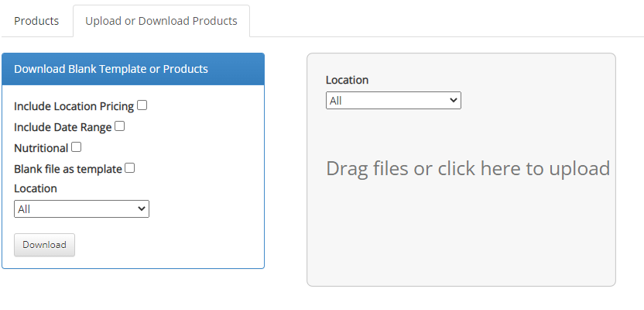Click the 'Nutritional' label text
This screenshot has width=644, height=310.
pos(41,148)
